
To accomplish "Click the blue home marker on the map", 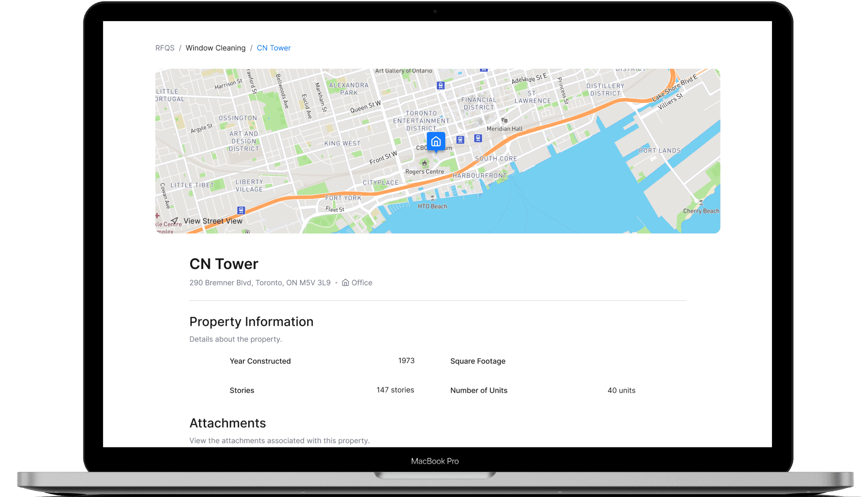I will (x=436, y=141).
